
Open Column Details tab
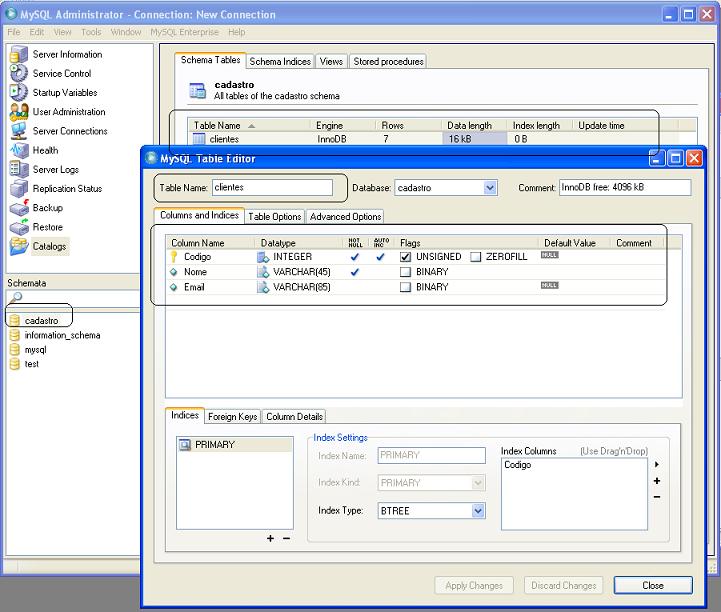click(x=294, y=416)
